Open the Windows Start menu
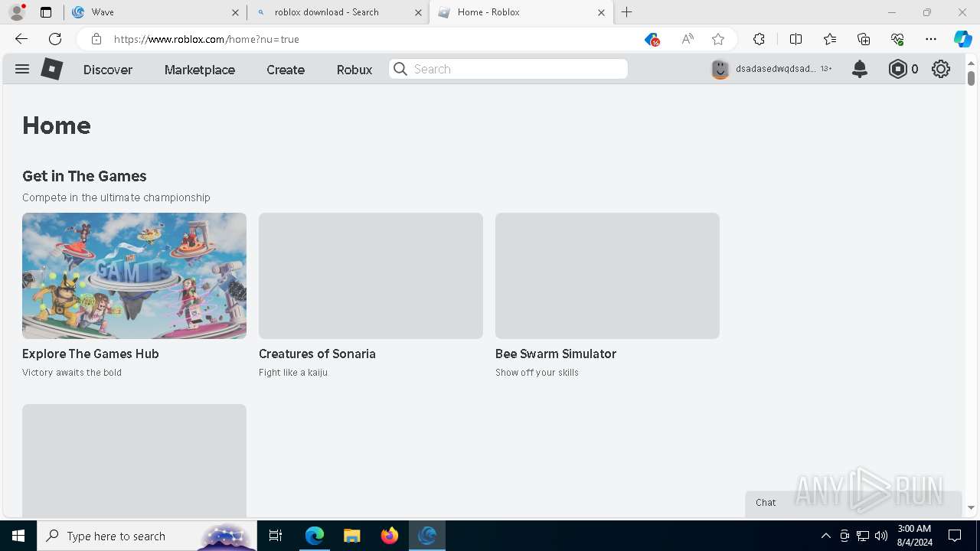 (x=18, y=536)
